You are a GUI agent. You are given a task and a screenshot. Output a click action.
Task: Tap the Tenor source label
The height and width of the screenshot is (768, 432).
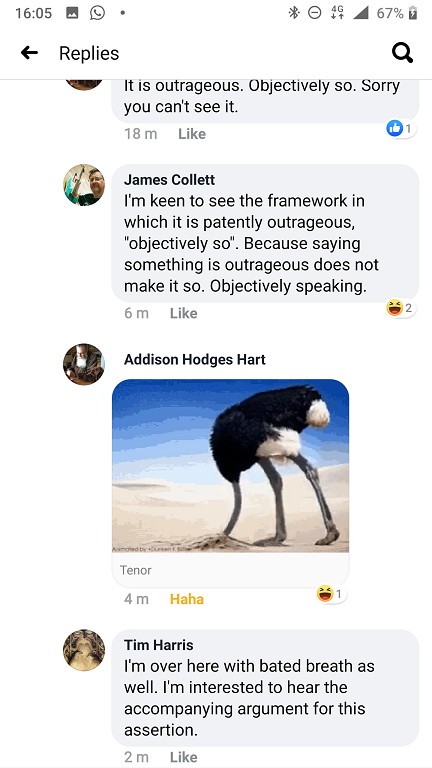136,570
